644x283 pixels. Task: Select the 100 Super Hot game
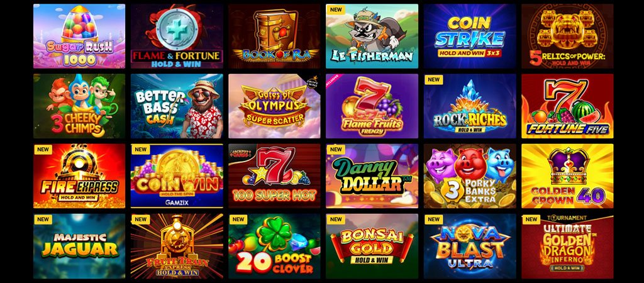(x=274, y=176)
